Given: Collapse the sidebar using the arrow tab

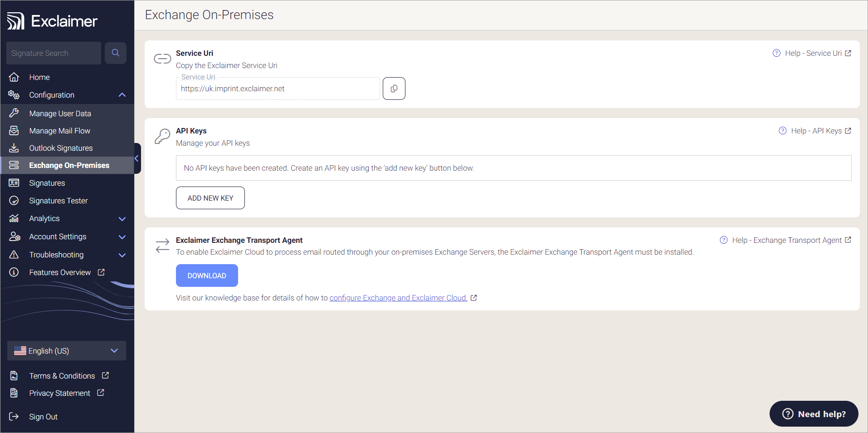Looking at the screenshot, I should coord(136,158).
